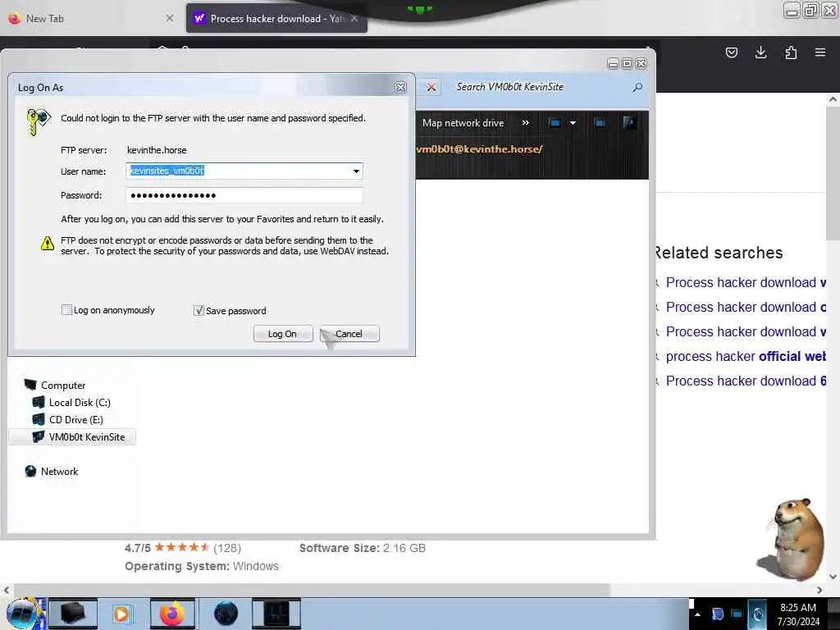Select Network in navigation pane
This screenshot has width=840, height=630.
[x=59, y=472]
